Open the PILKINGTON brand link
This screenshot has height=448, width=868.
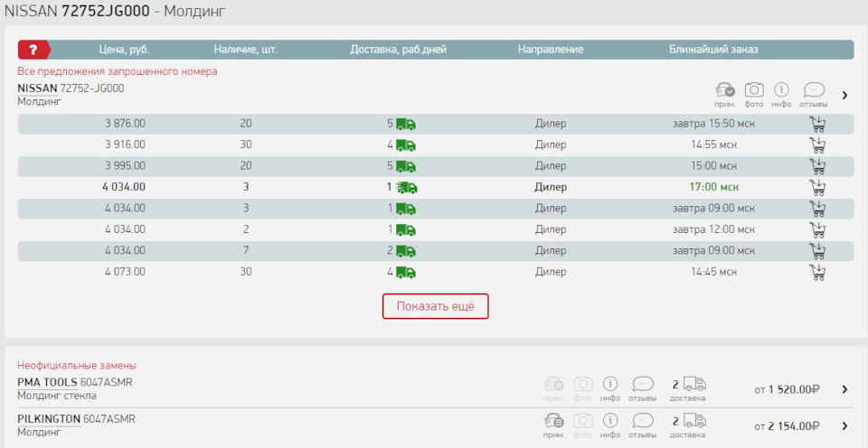tap(49, 419)
